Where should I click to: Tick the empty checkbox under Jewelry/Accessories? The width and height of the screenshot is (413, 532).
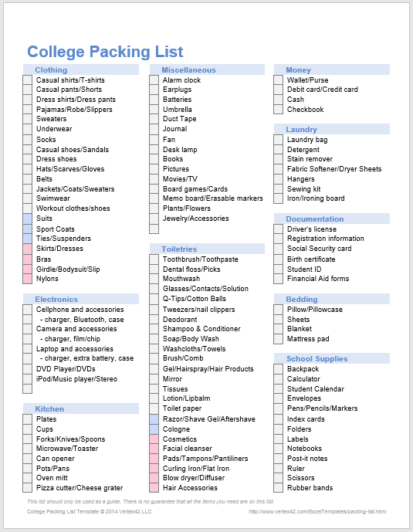[154, 229]
